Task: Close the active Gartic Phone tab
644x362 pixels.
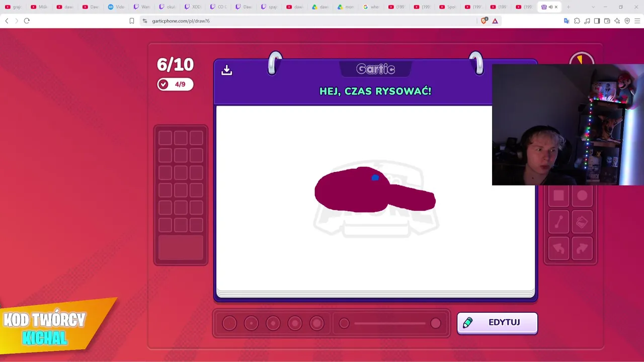Action: point(556,7)
